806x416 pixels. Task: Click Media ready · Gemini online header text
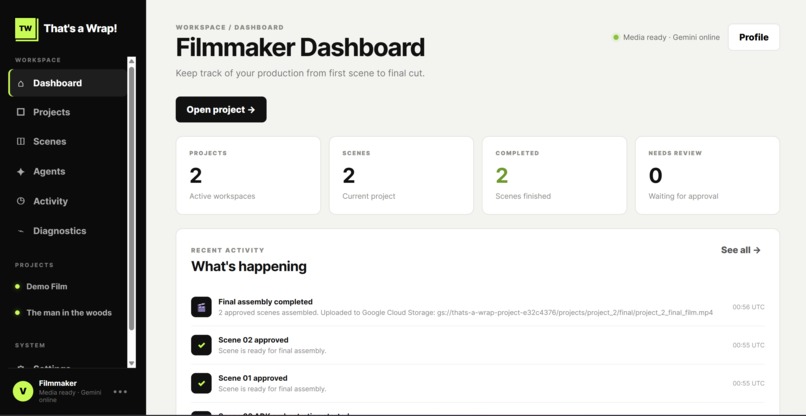point(671,37)
